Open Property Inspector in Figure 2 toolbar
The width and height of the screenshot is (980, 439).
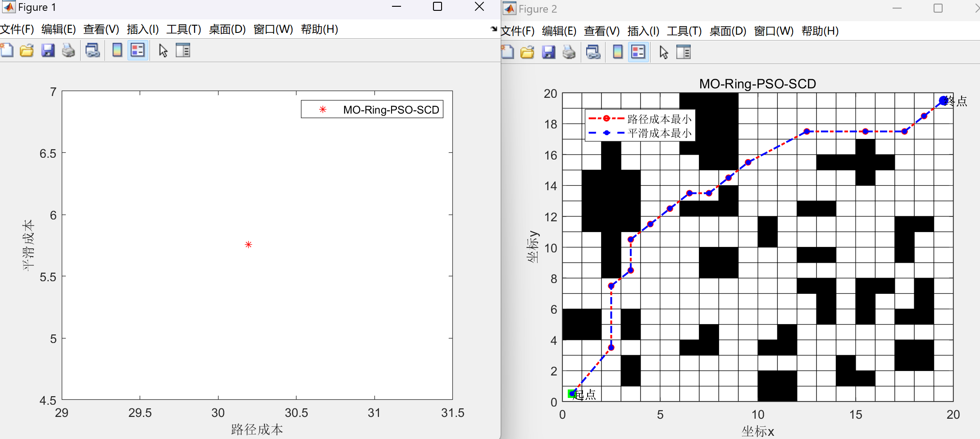tap(684, 52)
